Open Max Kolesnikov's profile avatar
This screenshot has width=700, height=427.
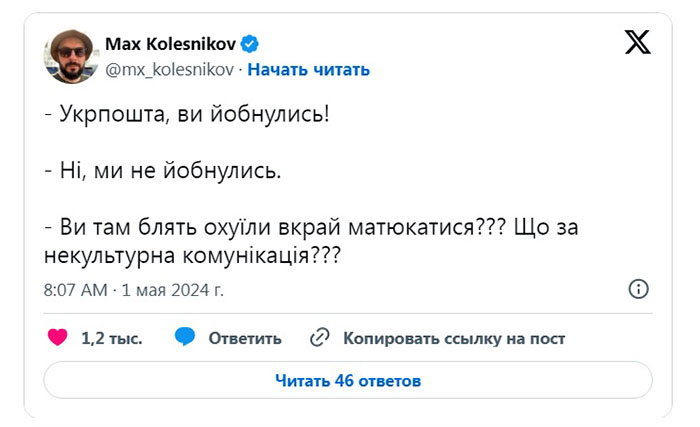coord(69,56)
